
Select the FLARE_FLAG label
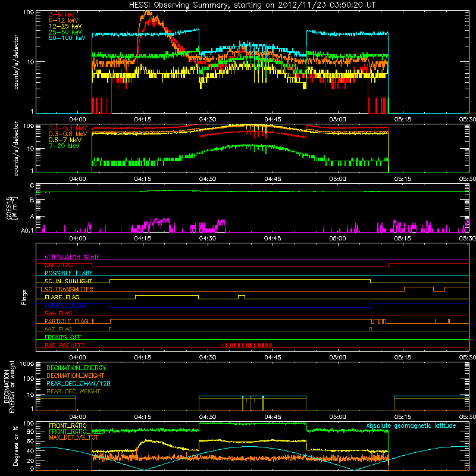62,297
